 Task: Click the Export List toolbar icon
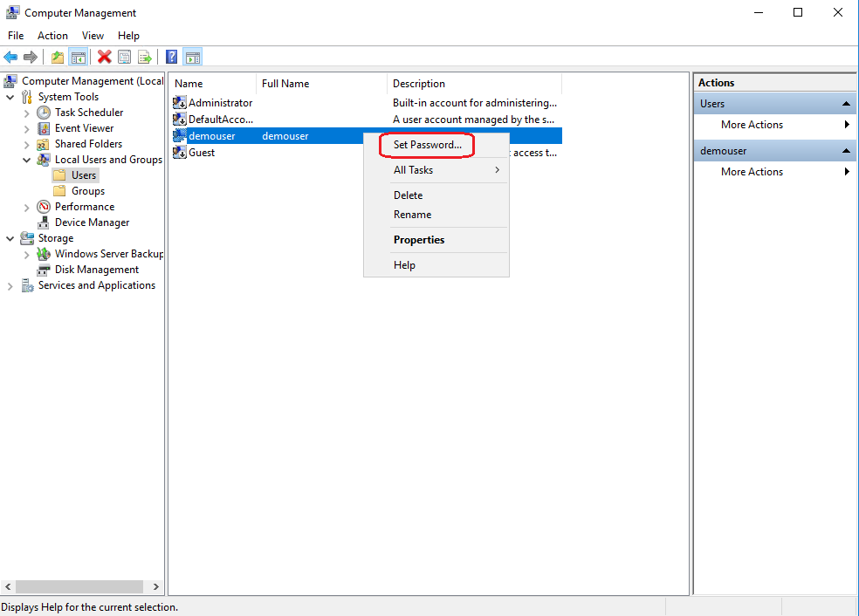pyautogui.click(x=145, y=57)
